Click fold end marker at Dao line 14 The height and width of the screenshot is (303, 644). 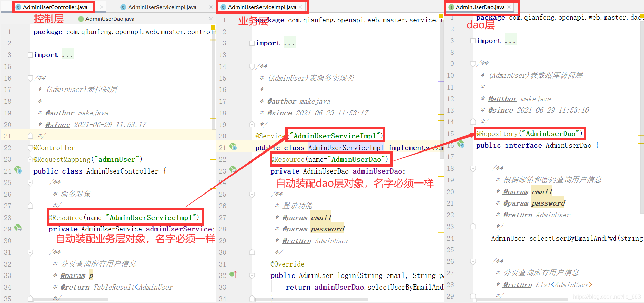point(473,122)
